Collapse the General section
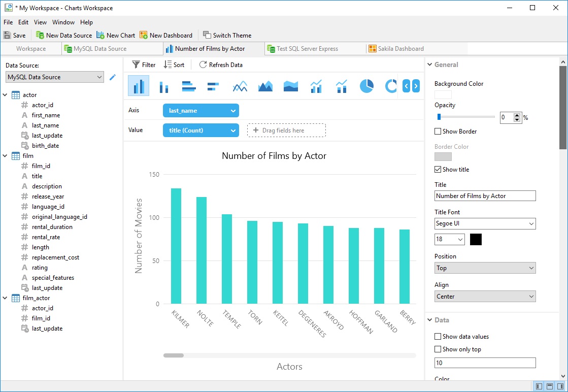568x392 pixels. pyautogui.click(x=430, y=64)
